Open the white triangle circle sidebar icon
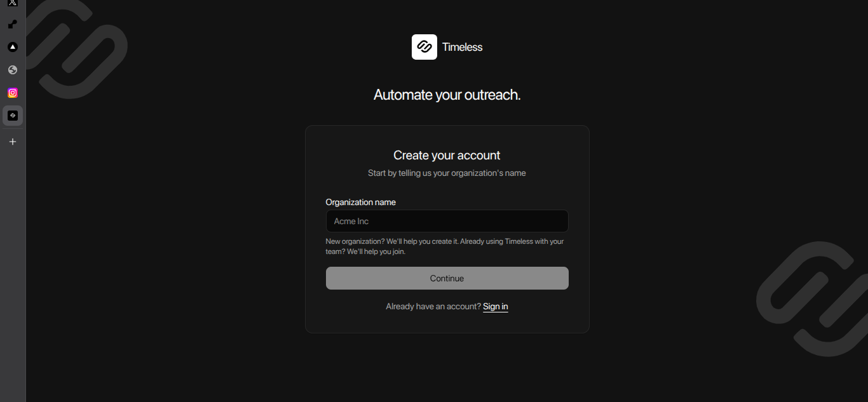This screenshot has width=868, height=402. coord(12,47)
